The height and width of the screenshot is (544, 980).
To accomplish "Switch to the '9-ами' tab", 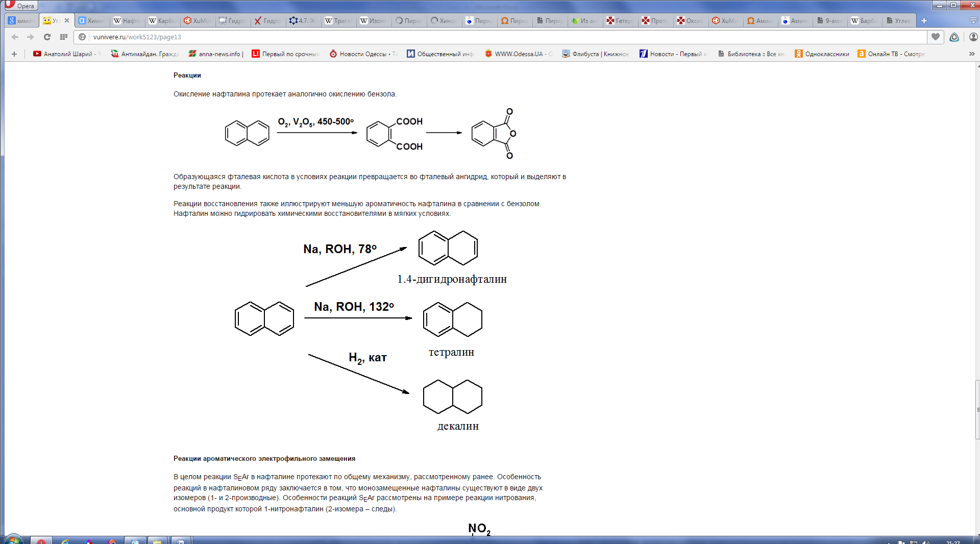I will [x=830, y=21].
